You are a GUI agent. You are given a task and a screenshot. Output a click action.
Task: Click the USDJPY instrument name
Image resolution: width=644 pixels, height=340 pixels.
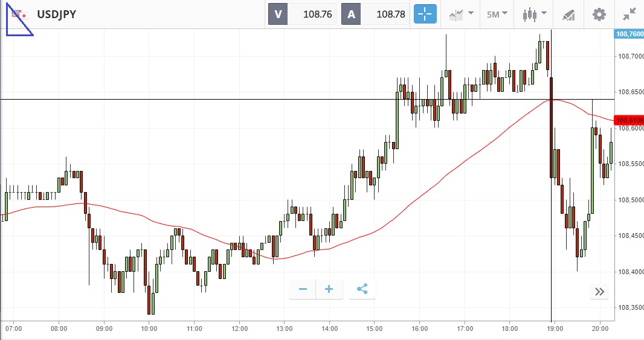click(57, 14)
